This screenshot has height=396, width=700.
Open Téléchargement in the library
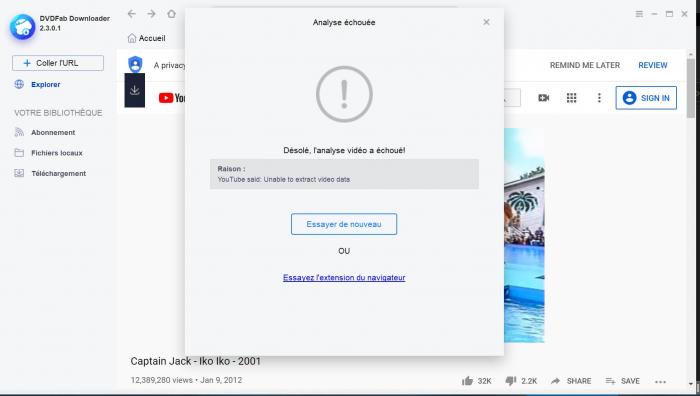pyautogui.click(x=58, y=174)
